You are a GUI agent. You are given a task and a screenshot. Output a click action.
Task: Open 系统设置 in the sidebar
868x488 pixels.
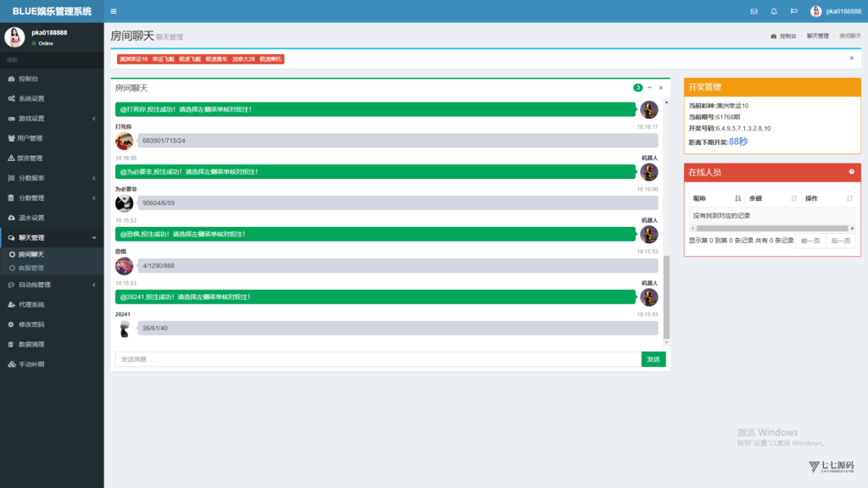(x=31, y=98)
